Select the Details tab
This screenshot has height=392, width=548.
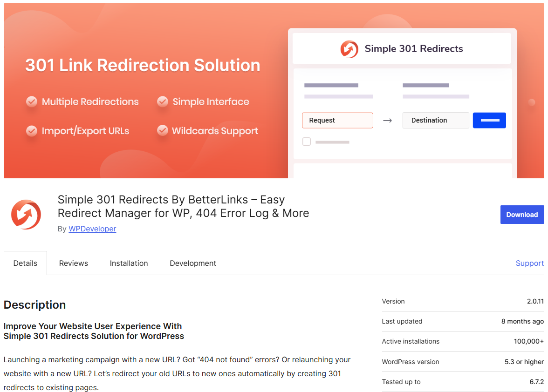25,263
